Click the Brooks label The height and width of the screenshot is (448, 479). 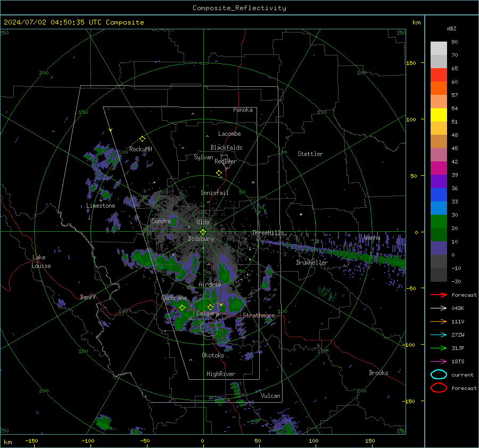coord(378,373)
